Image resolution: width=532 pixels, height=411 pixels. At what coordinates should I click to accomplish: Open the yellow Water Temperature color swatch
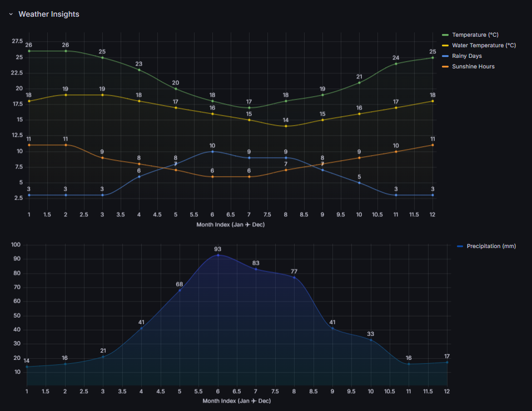(445, 46)
